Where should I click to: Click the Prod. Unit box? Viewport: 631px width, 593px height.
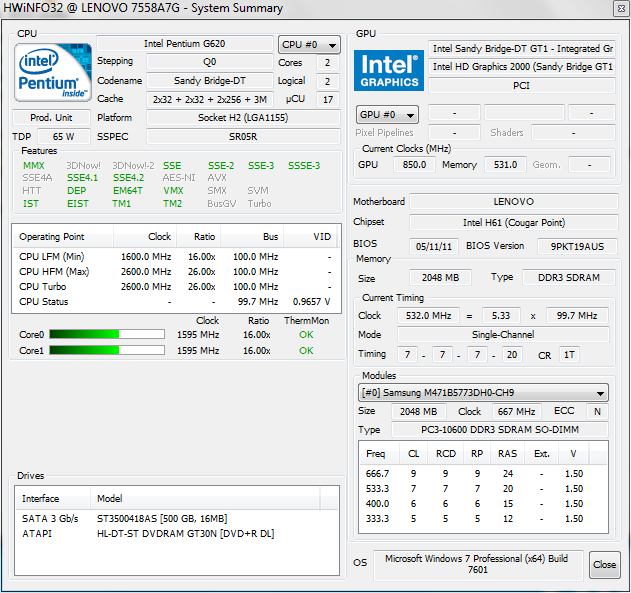tap(49, 117)
